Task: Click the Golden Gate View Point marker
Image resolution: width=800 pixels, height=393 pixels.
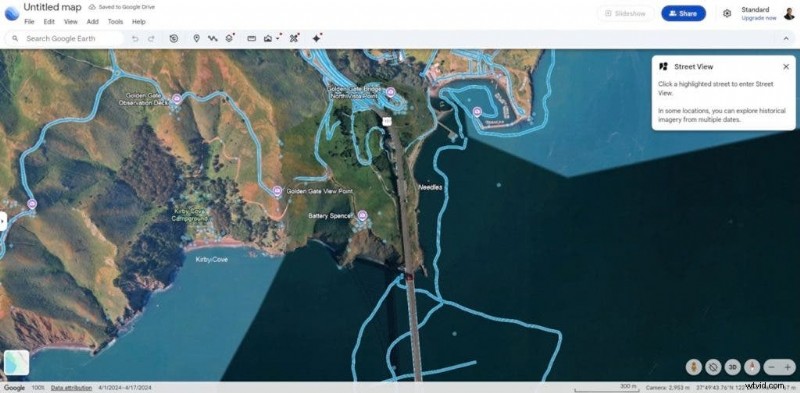Action: pos(278,191)
